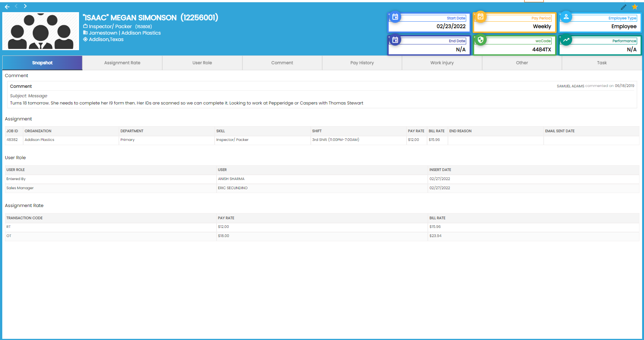Go to previous record chevron

[16, 6]
